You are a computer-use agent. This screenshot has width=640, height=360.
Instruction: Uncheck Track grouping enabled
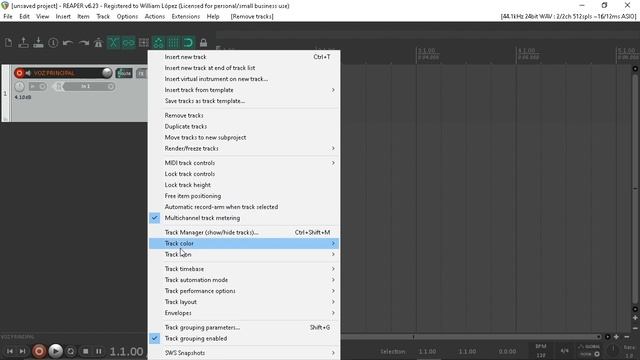click(244, 338)
